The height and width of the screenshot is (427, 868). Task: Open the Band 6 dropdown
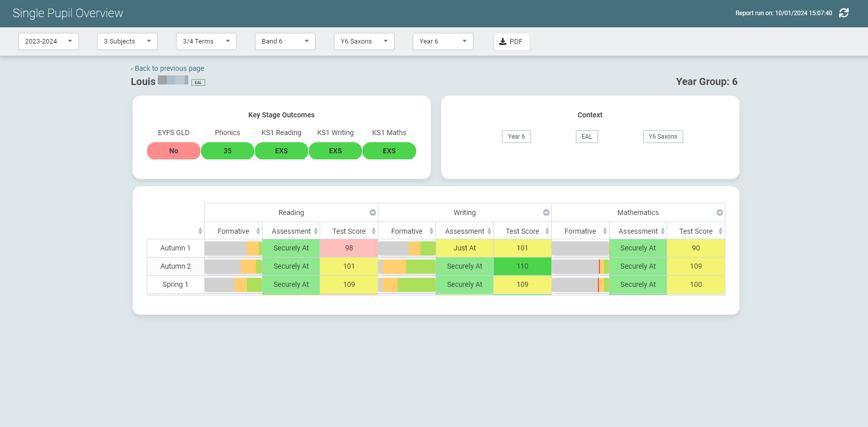[x=285, y=41]
